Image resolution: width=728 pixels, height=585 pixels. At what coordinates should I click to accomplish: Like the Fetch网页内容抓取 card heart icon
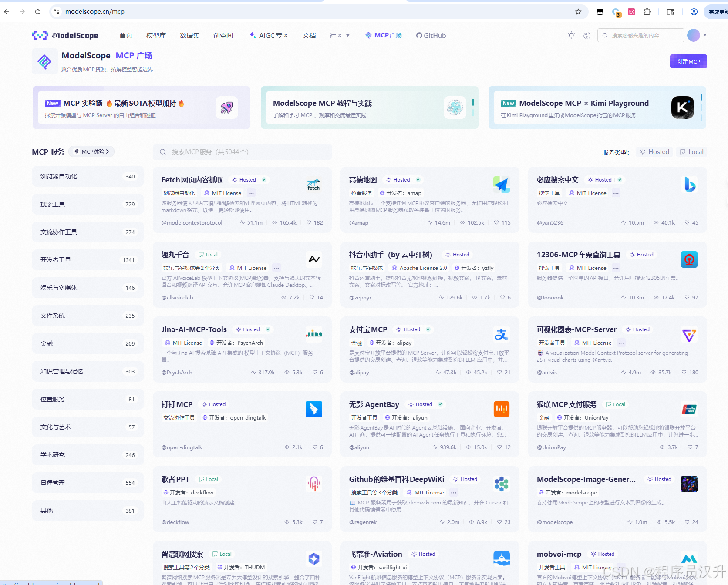[x=309, y=222]
